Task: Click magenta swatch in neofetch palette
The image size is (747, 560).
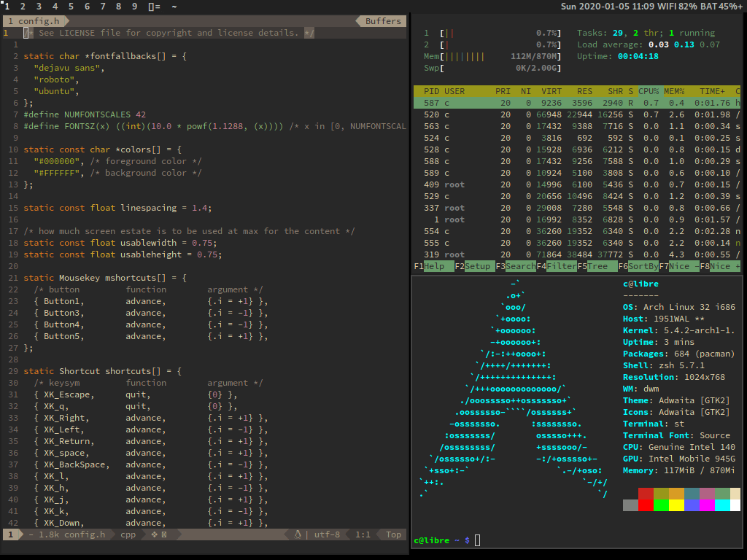Action: coord(707,505)
